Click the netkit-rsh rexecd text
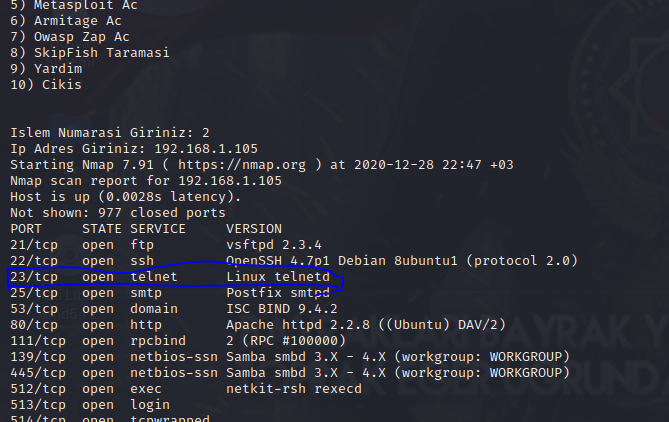669x422 pixels. 294,389
